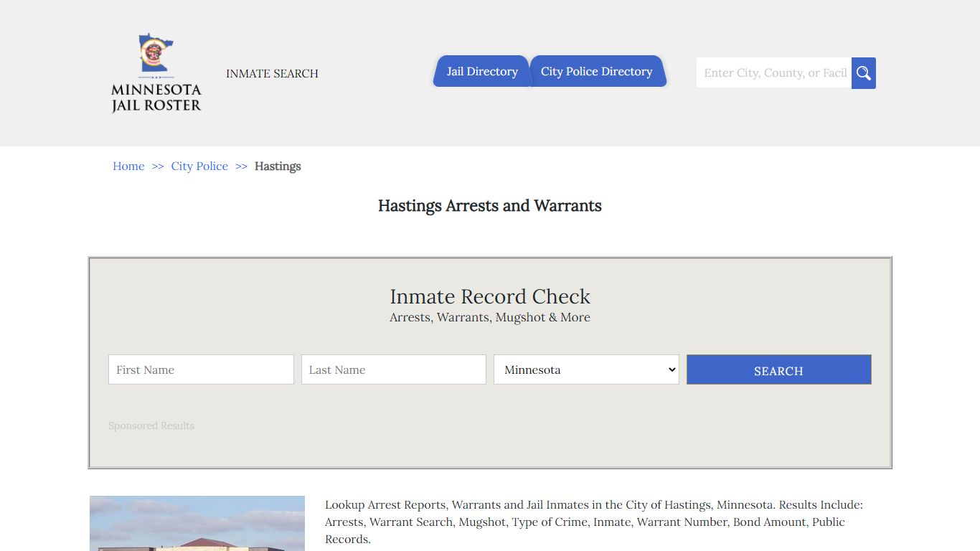
Task: Open the Hastings police building thumbnail
Action: (197, 524)
